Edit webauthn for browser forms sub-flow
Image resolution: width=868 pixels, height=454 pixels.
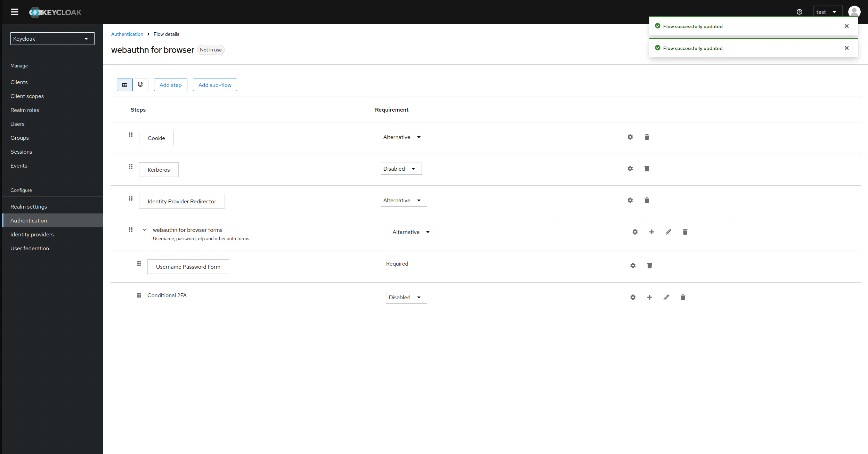pos(668,232)
